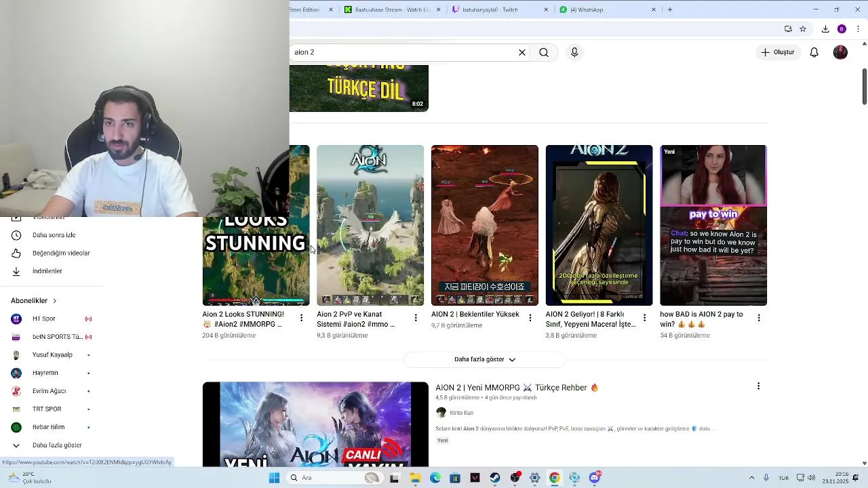The width and height of the screenshot is (868, 488).
Task: Open Windows taskbar search box 'Ara'
Action: click(334, 478)
